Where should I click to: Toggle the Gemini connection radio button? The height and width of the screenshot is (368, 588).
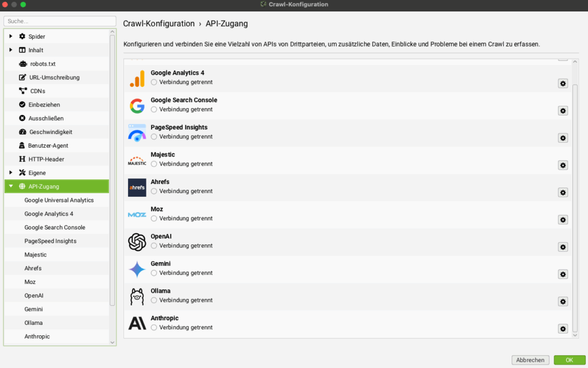(x=154, y=273)
